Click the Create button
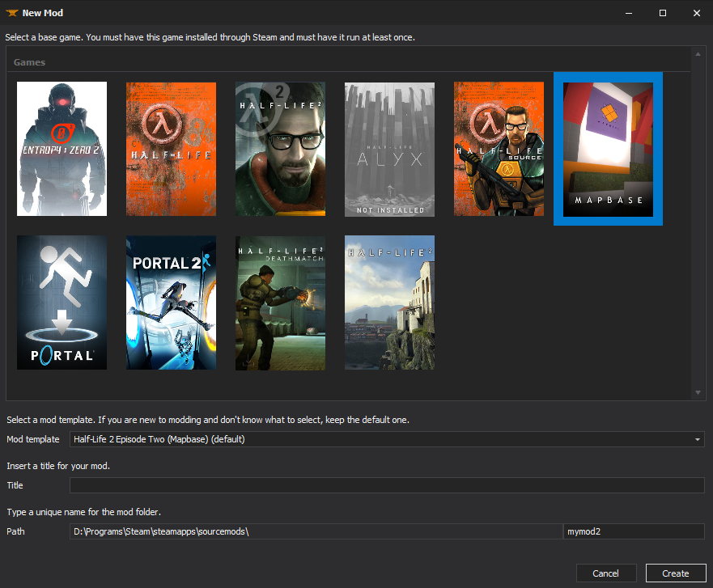Image resolution: width=713 pixels, height=588 pixels. tap(676, 573)
